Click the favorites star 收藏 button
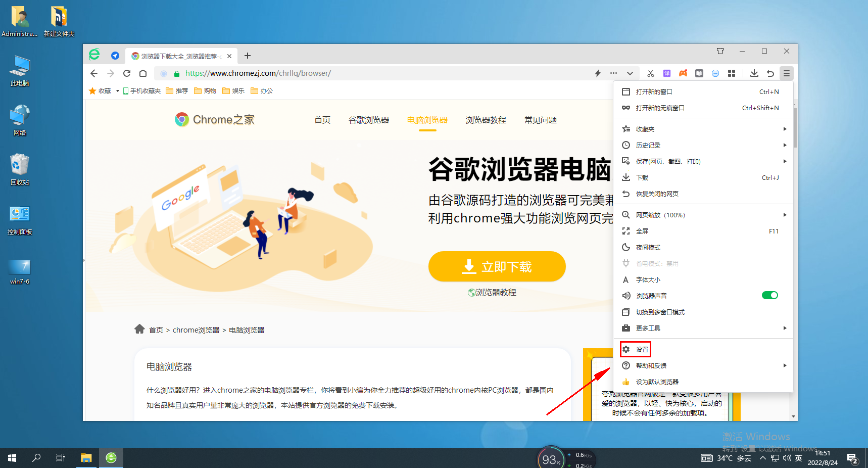This screenshot has width=868, height=468. tap(100, 91)
